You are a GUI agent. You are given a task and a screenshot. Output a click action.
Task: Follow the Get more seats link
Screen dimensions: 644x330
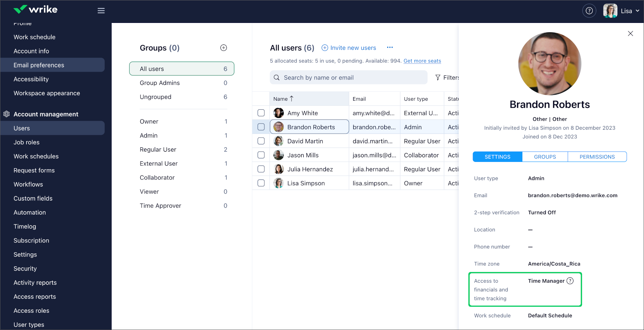tap(422, 61)
